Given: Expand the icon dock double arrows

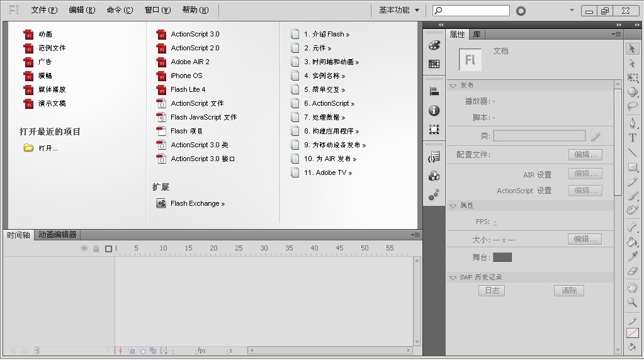Looking at the screenshot, I should pyautogui.click(x=441, y=25).
